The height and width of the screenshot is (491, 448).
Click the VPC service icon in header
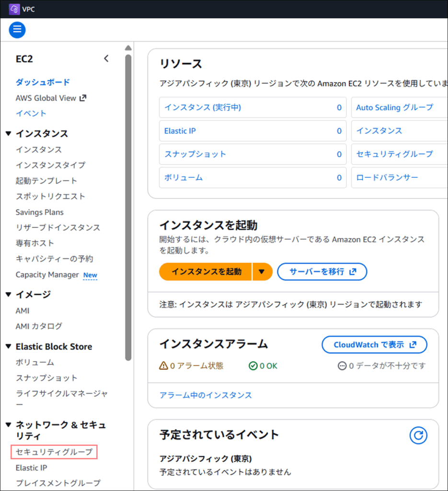pyautogui.click(x=14, y=9)
